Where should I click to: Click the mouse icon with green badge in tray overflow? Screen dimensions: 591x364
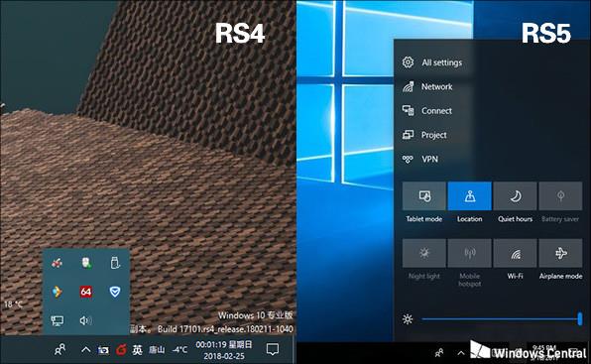pyautogui.click(x=86, y=263)
